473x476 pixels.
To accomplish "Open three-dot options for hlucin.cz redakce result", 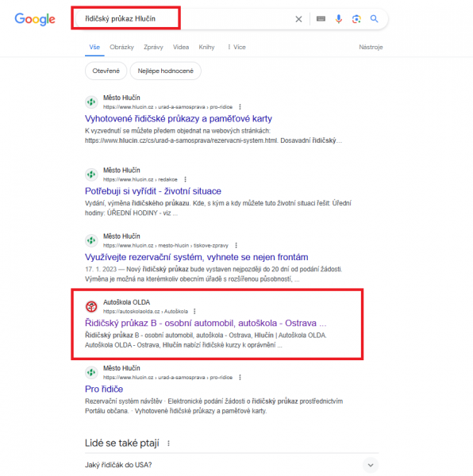I will [185, 179].
